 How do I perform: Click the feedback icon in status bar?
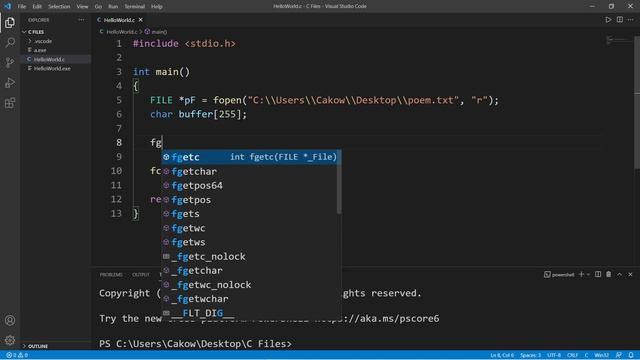[x=619, y=355]
